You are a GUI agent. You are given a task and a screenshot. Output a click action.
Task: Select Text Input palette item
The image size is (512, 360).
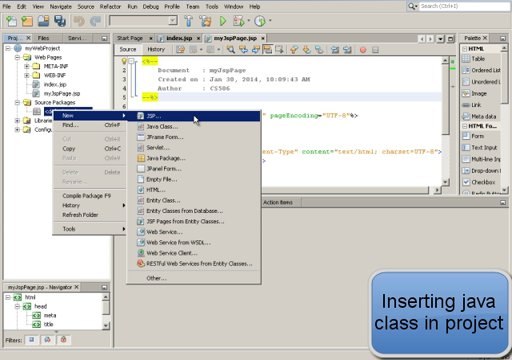click(480, 147)
